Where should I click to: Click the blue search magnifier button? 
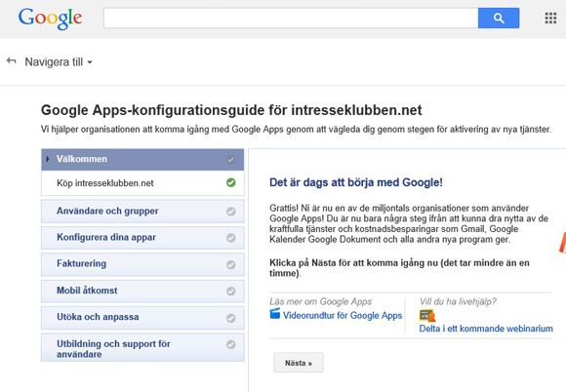499,18
